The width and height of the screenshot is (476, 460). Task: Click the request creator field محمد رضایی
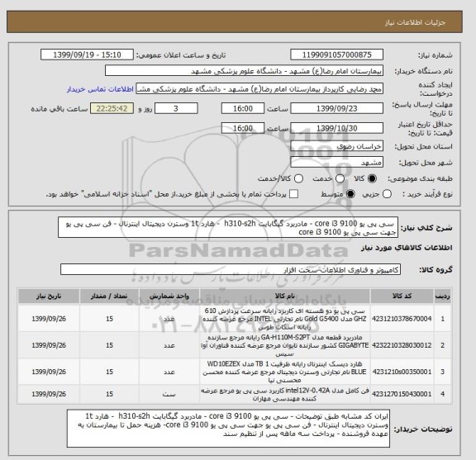(259, 89)
